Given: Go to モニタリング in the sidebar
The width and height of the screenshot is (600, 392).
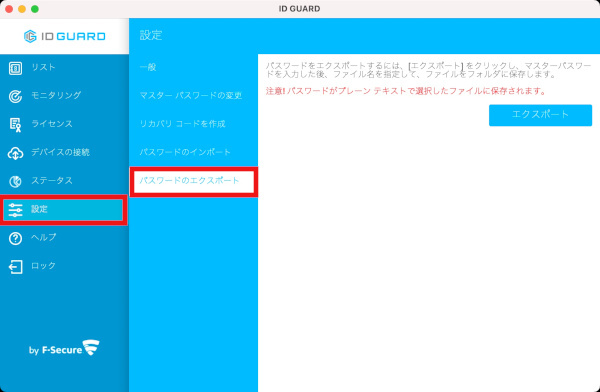Looking at the screenshot, I should (64, 96).
